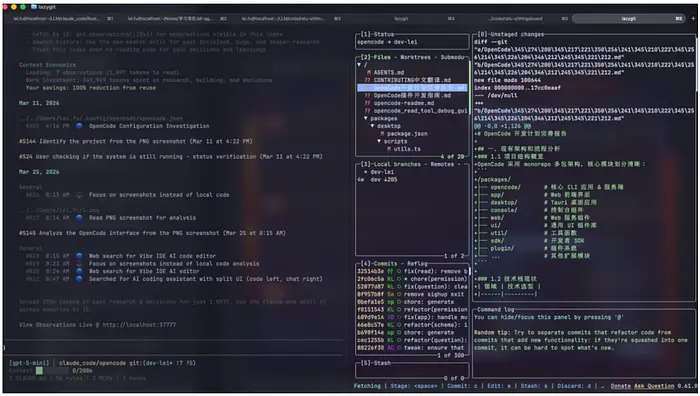Select AGENTS.md in Files panel
Image resolution: width=700 pixels, height=396 pixels.
[x=388, y=72]
